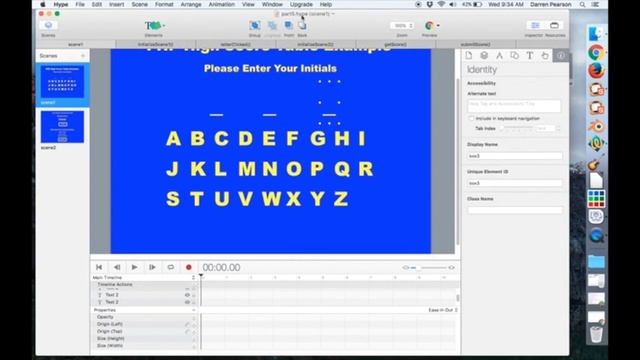
Task: Step timeline back one frame
Action: pos(117,267)
